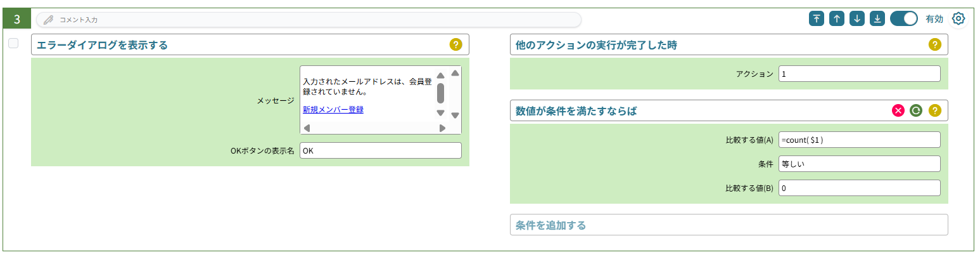
Task: Move action to top with first arrow icon
Action: pos(817,18)
